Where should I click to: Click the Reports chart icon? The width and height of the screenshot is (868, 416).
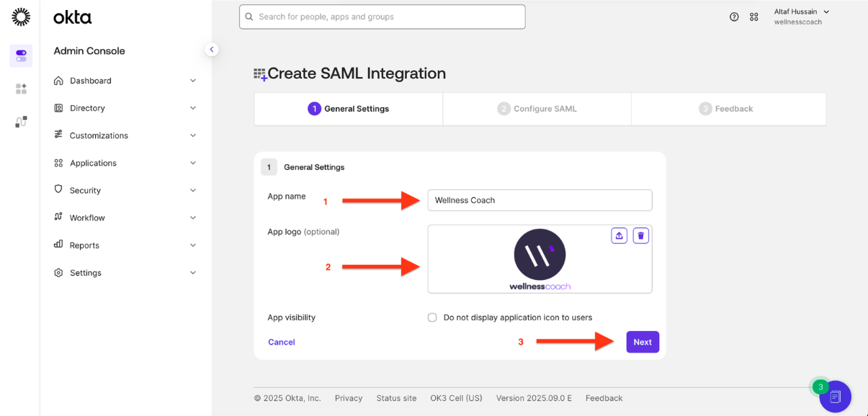pos(58,245)
